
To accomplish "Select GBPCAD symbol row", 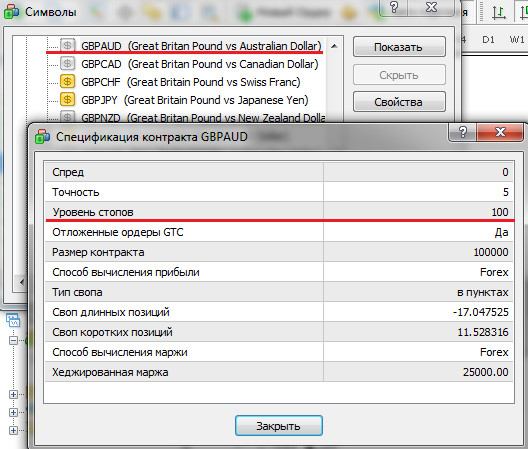I will (x=199, y=64).
